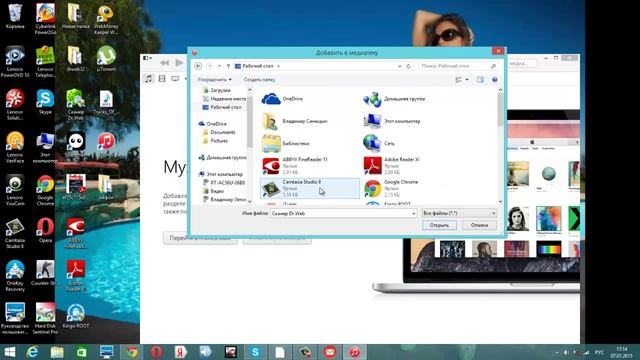Open the Сеть network item in file list
Screen dimensions: 640x360
pos(379,143)
